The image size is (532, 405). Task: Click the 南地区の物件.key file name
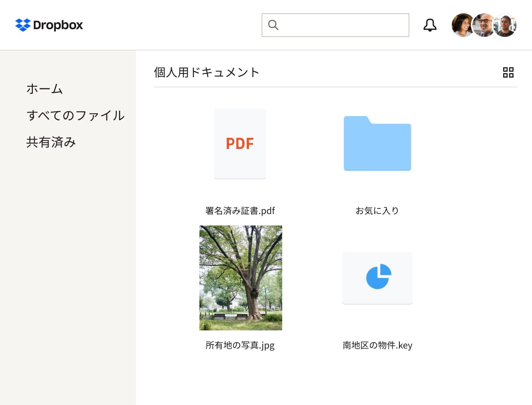(377, 345)
